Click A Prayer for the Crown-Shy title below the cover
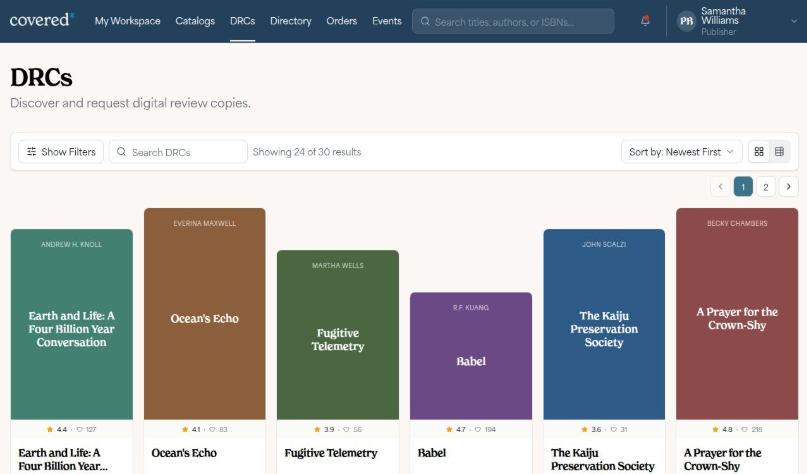 [x=723, y=459]
